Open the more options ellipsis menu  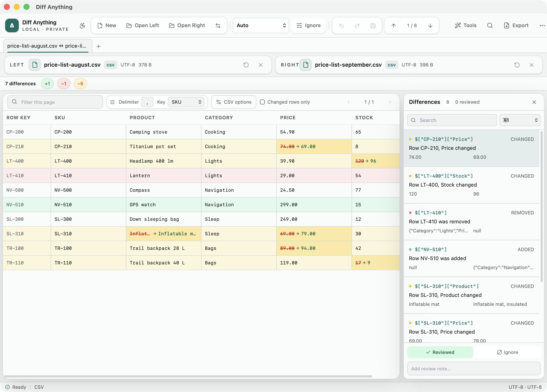(x=542, y=26)
